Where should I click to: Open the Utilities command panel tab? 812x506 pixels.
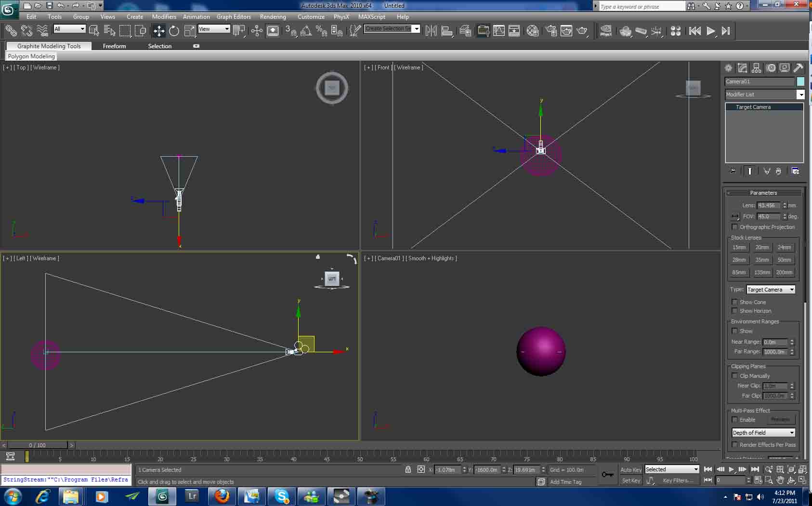pyautogui.click(x=799, y=68)
